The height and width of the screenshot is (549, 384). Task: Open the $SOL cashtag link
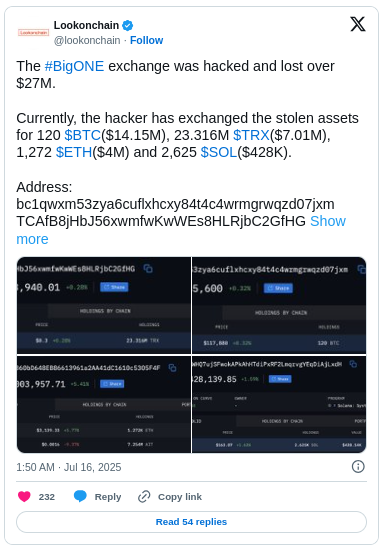[219, 152]
